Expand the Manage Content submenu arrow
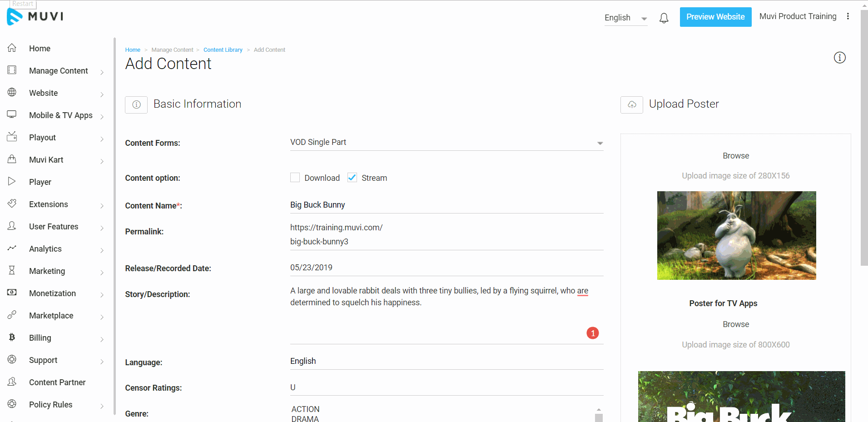 [x=102, y=72]
